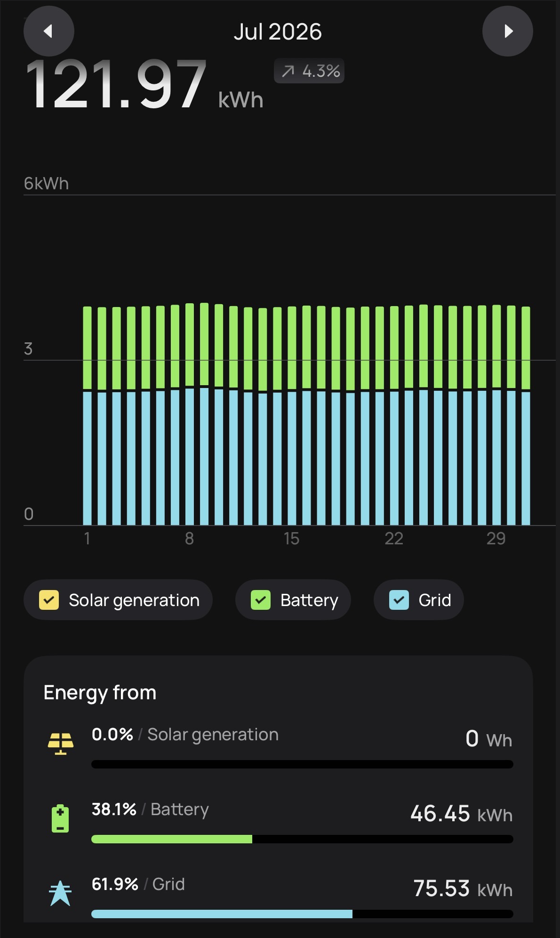Go to the previous month with left arrow
Viewport: 560px width, 938px height.
48,31
